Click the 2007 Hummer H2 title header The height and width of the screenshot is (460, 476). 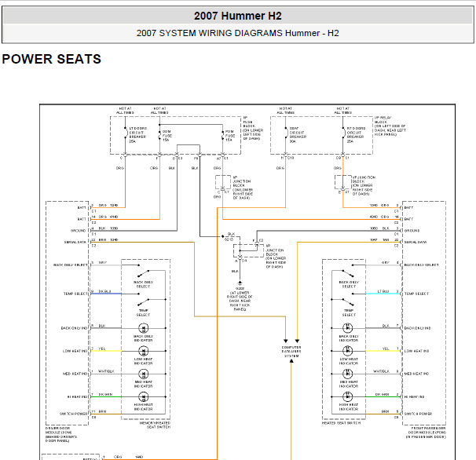click(238, 16)
